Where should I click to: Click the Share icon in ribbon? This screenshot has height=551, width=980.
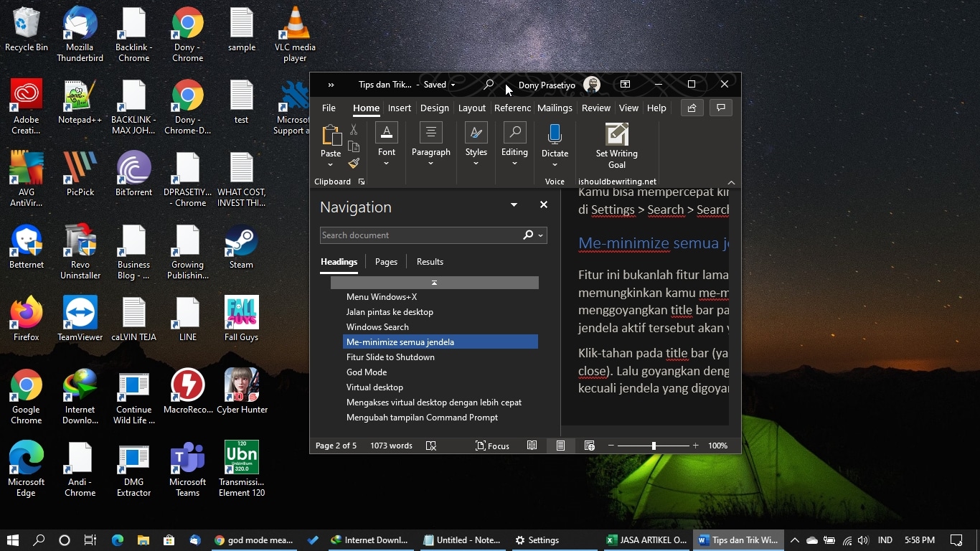pos(692,108)
